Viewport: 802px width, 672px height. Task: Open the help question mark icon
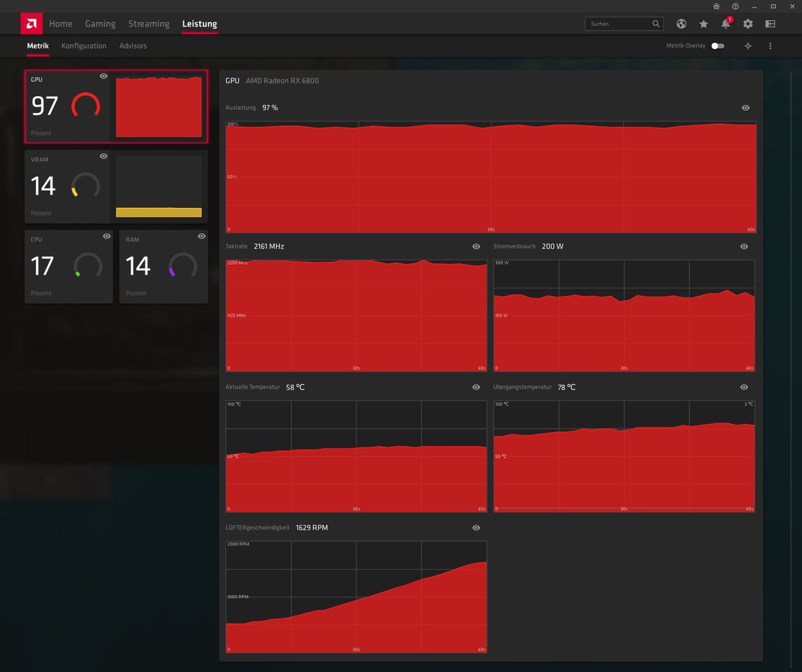pos(735,6)
